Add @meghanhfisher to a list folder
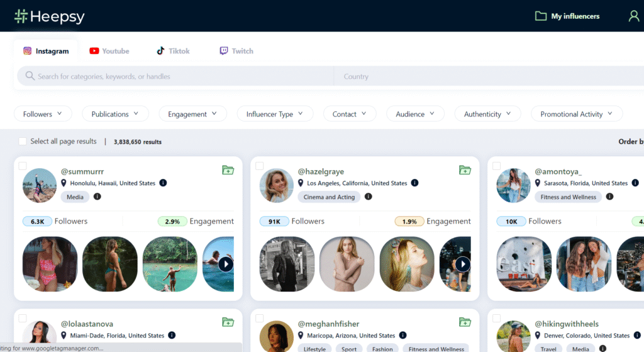 pos(465,322)
